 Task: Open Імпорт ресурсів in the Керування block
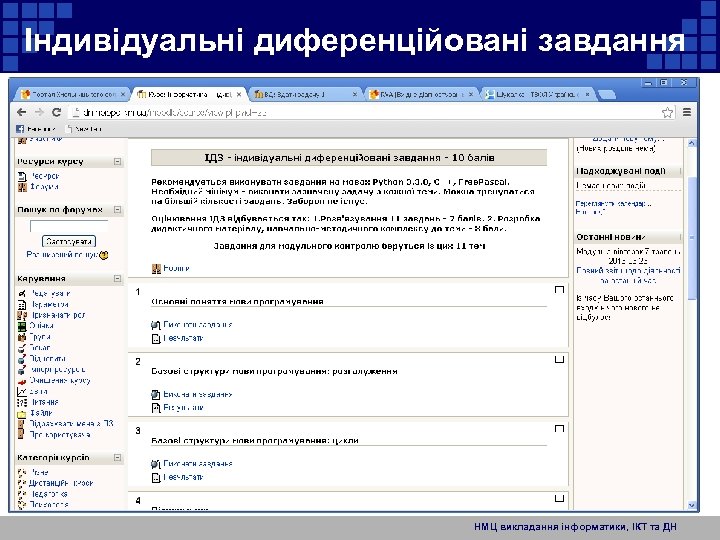click(x=57, y=370)
